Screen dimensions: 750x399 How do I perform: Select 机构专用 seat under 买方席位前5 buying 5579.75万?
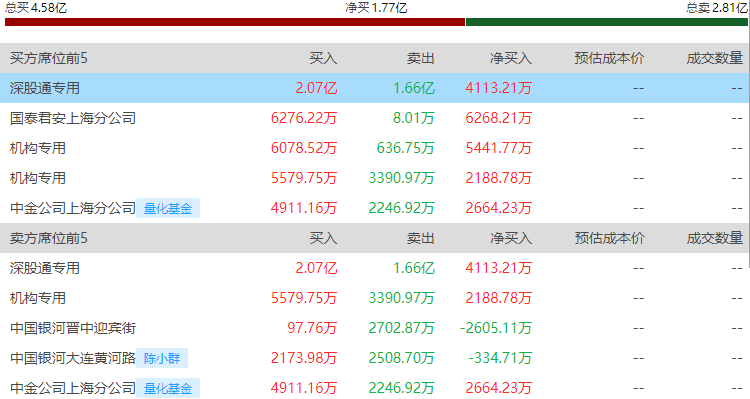[38, 178]
